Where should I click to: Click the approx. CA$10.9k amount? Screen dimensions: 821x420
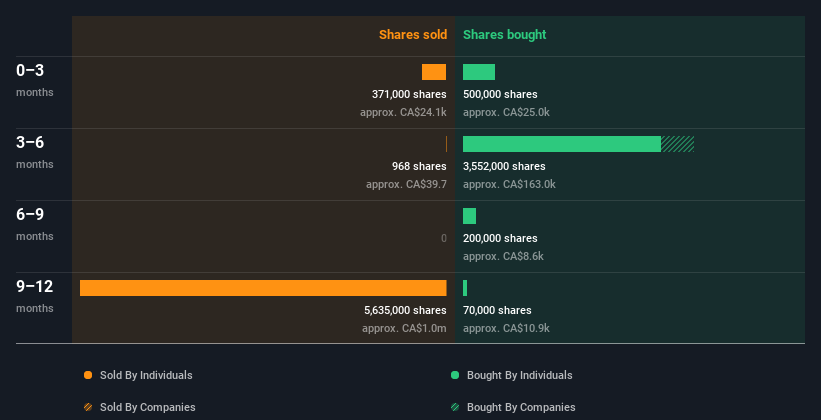506,328
